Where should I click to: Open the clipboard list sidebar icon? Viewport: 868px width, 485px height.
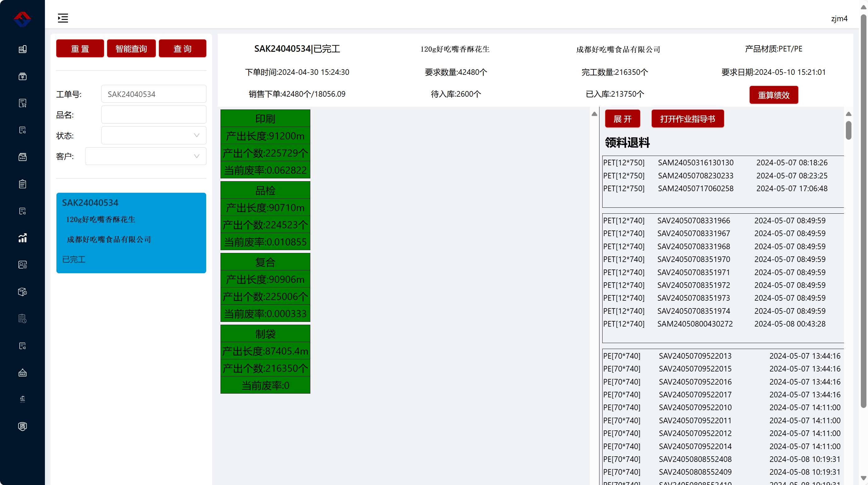click(x=22, y=184)
